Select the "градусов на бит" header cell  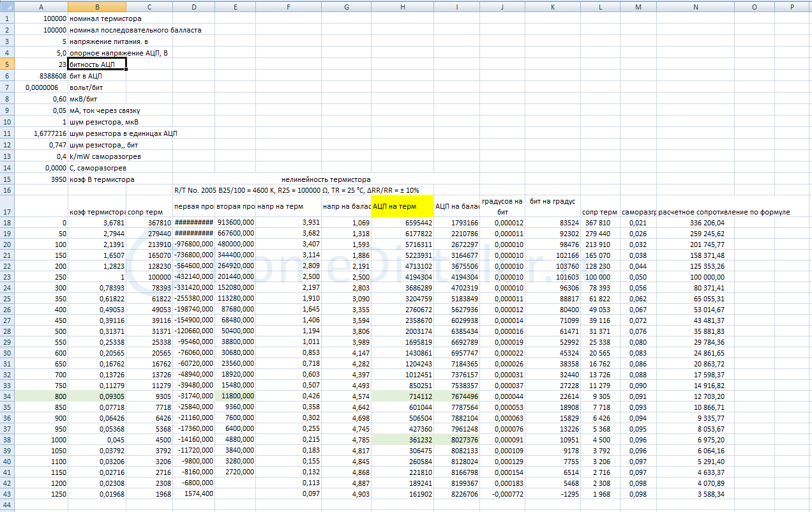click(501, 206)
